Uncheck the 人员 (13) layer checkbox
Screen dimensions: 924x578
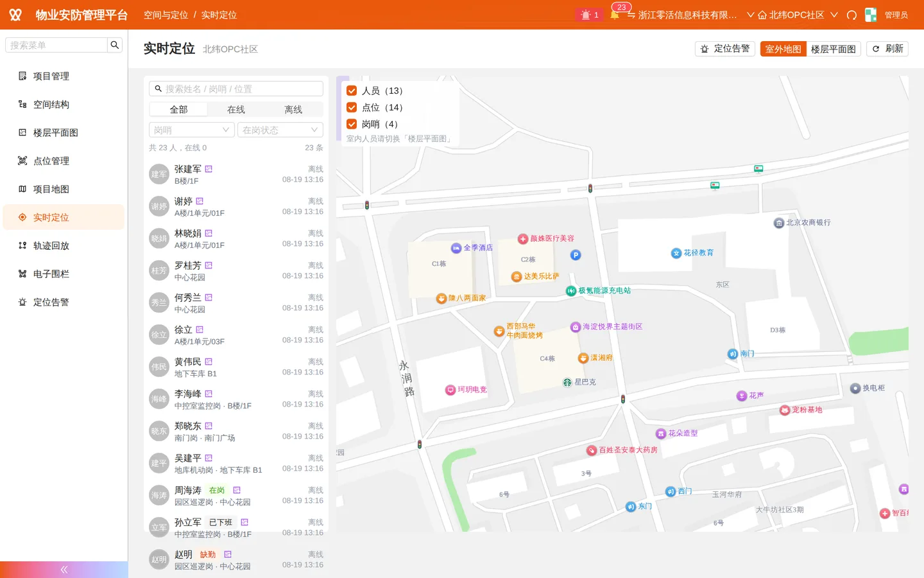point(352,91)
